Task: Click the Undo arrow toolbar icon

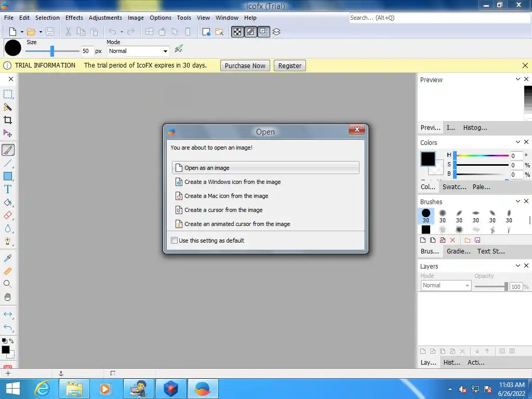Action: coord(112,32)
